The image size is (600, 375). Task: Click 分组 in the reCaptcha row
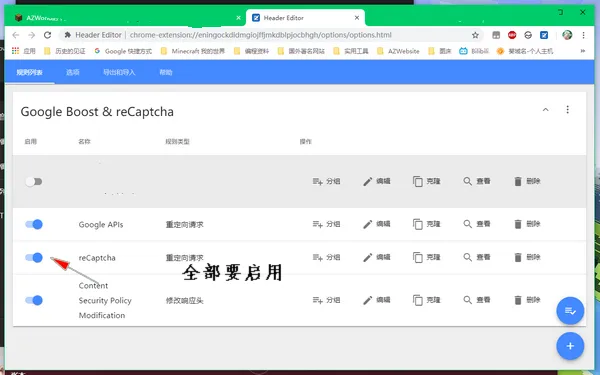[326, 257]
